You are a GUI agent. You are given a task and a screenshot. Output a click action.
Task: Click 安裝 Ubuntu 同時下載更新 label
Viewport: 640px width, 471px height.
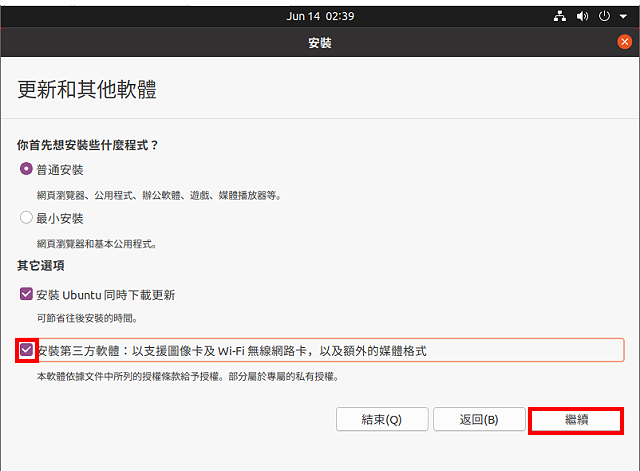click(106, 295)
